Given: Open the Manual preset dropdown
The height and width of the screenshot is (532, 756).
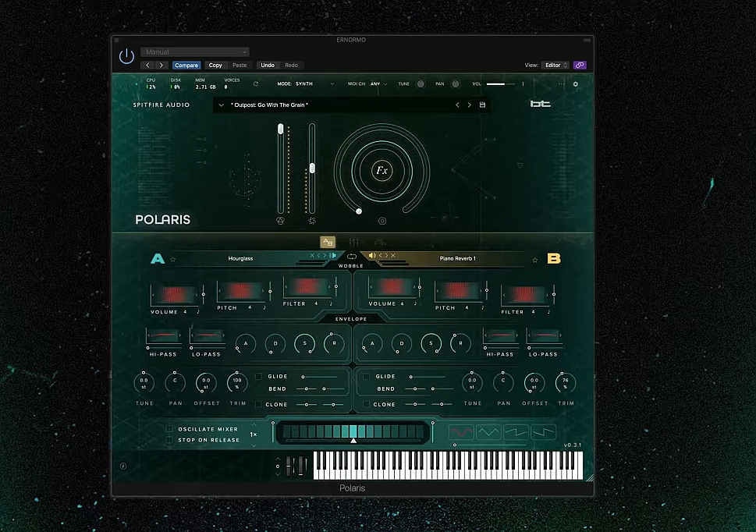Looking at the screenshot, I should click(195, 52).
